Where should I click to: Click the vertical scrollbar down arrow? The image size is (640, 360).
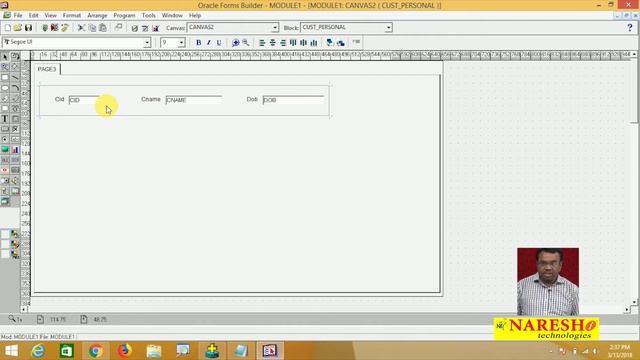(x=634, y=302)
